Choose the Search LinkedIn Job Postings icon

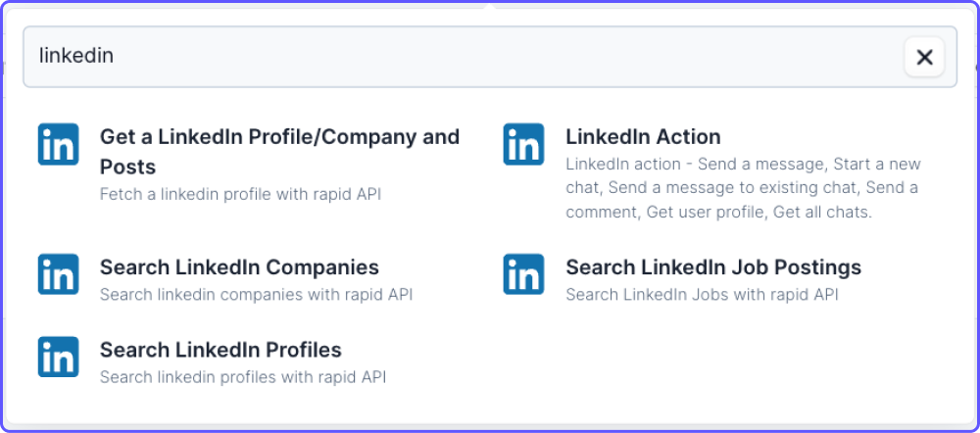coord(523,273)
